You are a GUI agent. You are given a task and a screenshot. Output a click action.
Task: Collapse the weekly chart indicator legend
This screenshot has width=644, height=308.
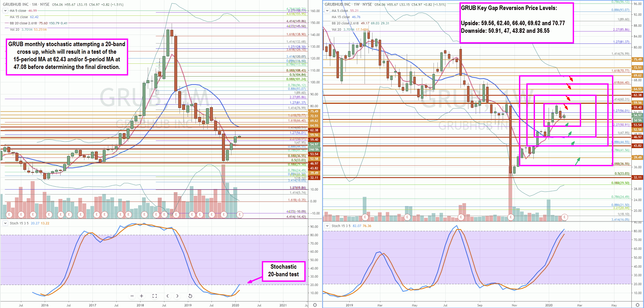click(327, 11)
